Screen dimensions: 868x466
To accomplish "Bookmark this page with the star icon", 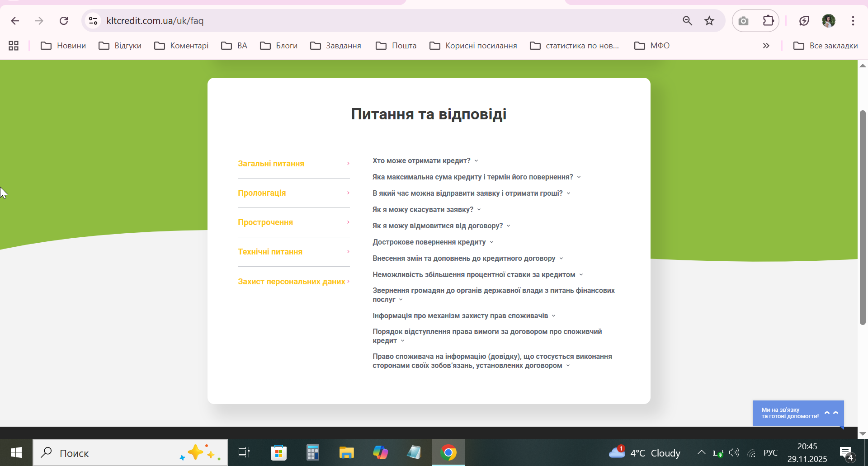I will [x=709, y=21].
